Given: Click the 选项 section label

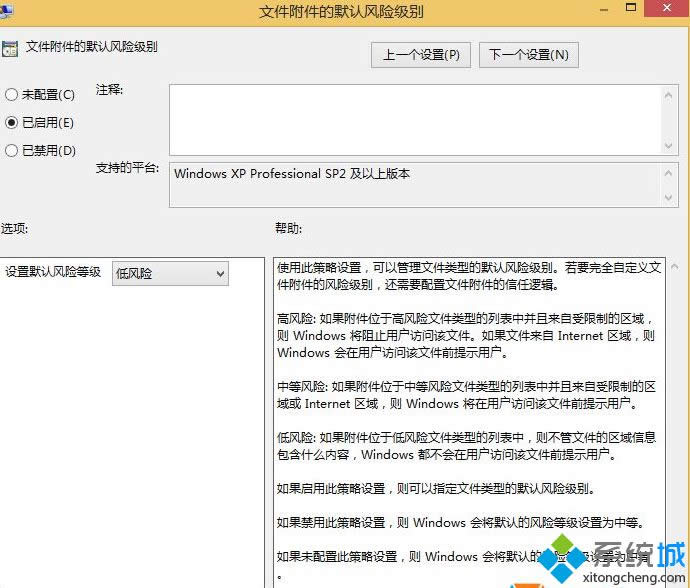Looking at the screenshot, I should tap(14, 228).
